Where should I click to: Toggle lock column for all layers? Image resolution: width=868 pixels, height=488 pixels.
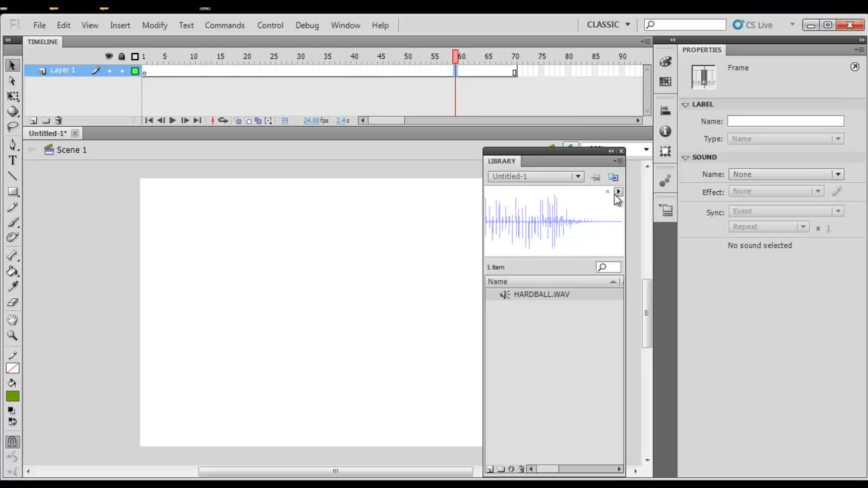coord(121,56)
